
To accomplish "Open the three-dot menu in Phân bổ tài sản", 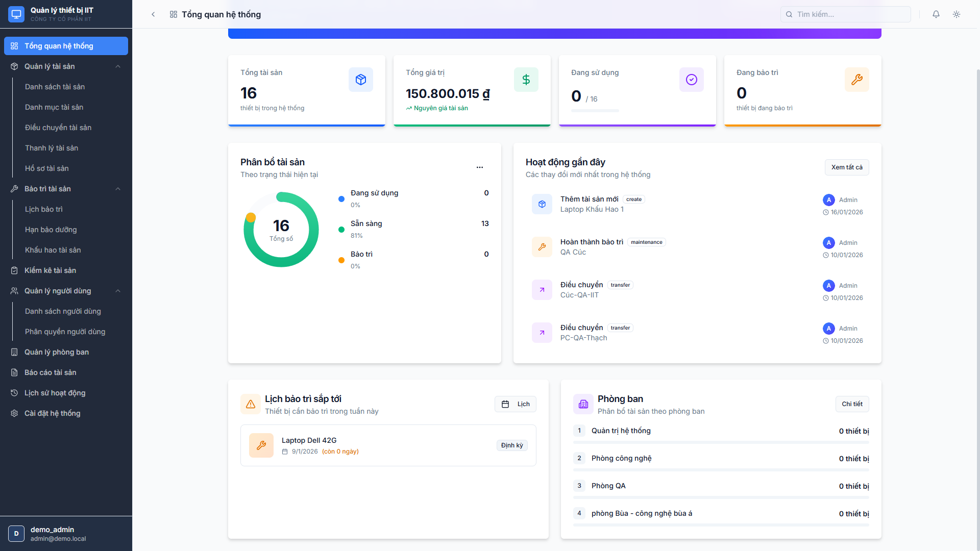I will [x=480, y=167].
